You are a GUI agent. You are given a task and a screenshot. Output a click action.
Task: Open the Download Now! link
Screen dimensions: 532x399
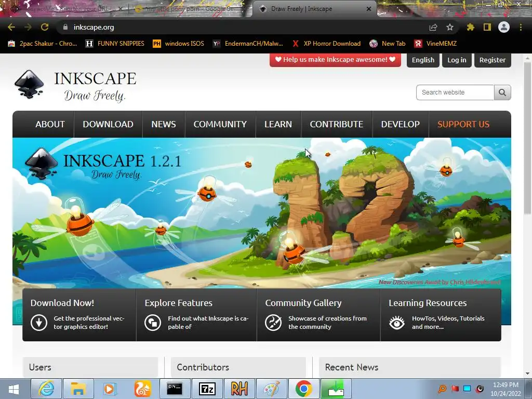click(x=62, y=303)
